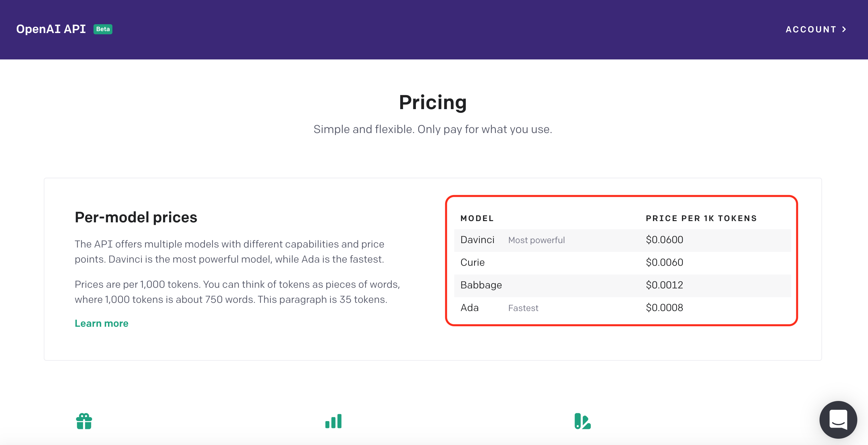The height and width of the screenshot is (445, 868).
Task: Click the PRICE PER 1K TOKENS header
Action: tap(701, 219)
